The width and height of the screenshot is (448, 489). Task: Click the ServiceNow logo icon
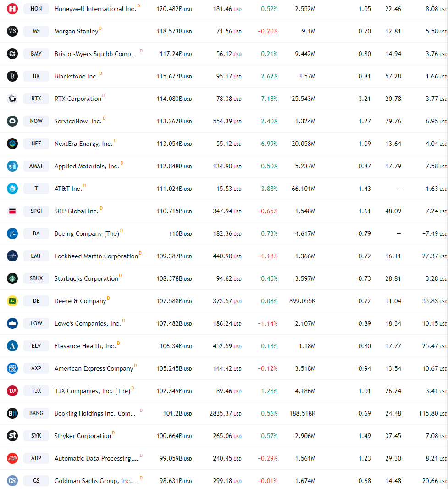12,121
